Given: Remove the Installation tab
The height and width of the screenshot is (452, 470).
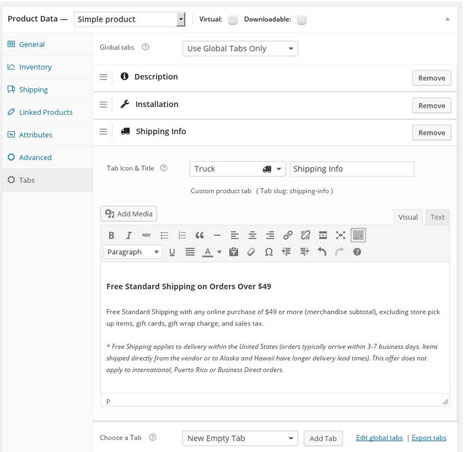Looking at the screenshot, I should point(432,106).
